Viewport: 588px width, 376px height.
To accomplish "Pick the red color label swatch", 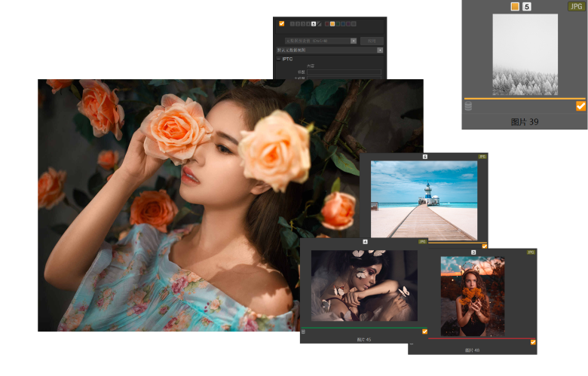I will (326, 24).
